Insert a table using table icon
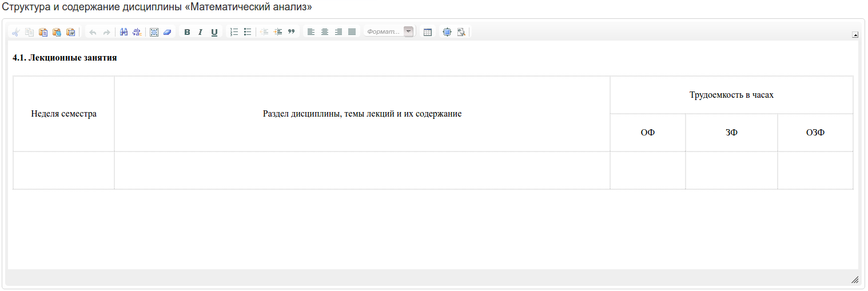Viewport: 868px width, 291px height. (x=427, y=32)
